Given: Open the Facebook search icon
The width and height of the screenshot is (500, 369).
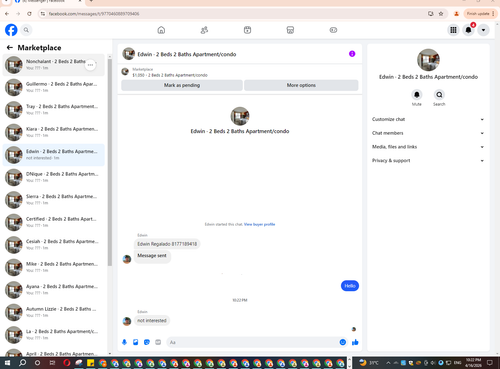Looking at the screenshot, I should pyautogui.click(x=26, y=30).
